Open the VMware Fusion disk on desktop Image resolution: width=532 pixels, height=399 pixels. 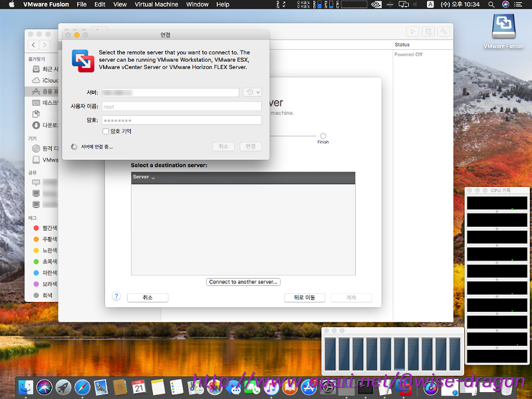pyautogui.click(x=503, y=31)
